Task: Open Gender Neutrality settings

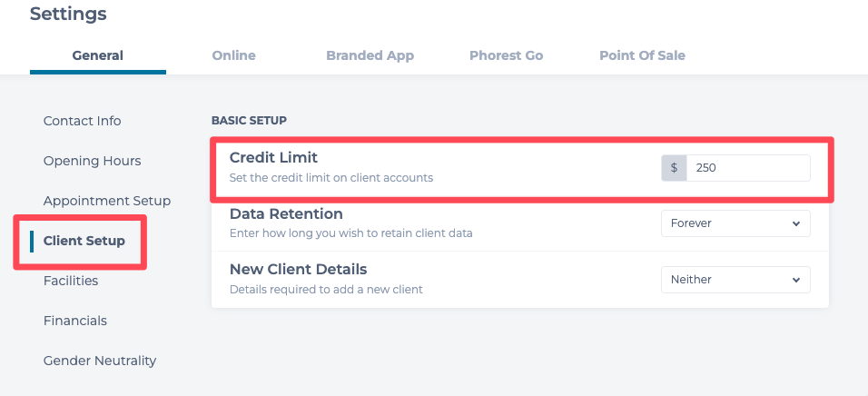Action: pos(100,361)
